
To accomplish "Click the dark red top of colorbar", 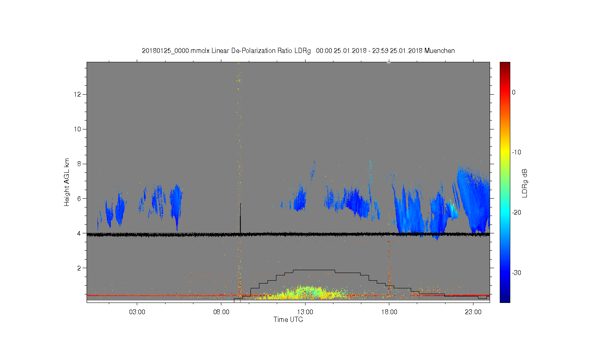I will point(505,65).
